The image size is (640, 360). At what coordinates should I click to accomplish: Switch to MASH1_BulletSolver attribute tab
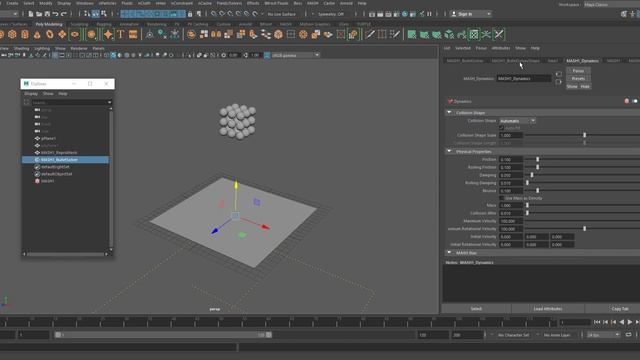point(465,60)
